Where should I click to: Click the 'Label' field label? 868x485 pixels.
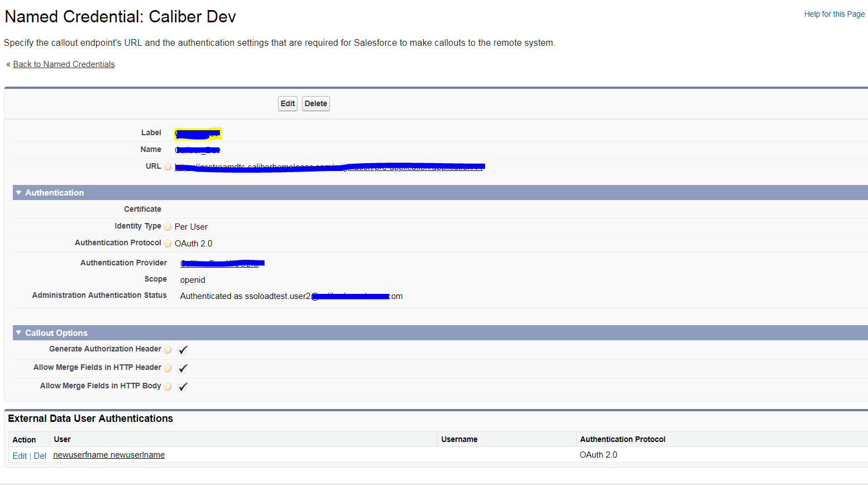(151, 132)
